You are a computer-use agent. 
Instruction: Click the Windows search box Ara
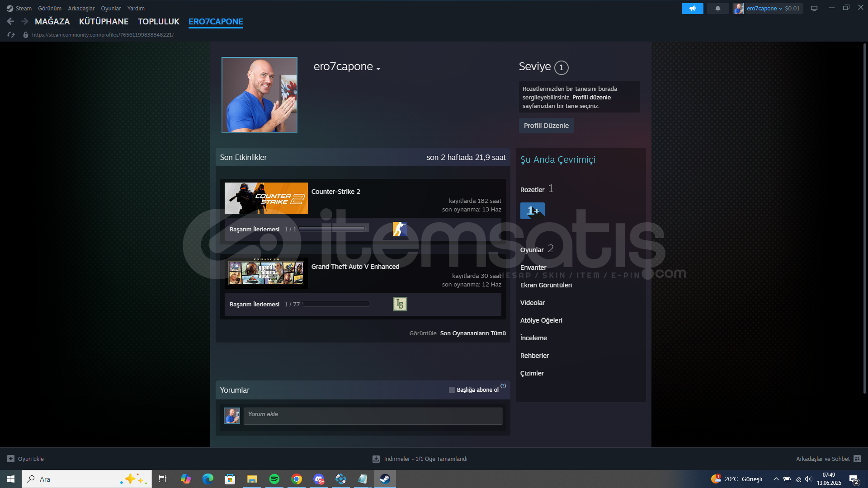[87, 479]
